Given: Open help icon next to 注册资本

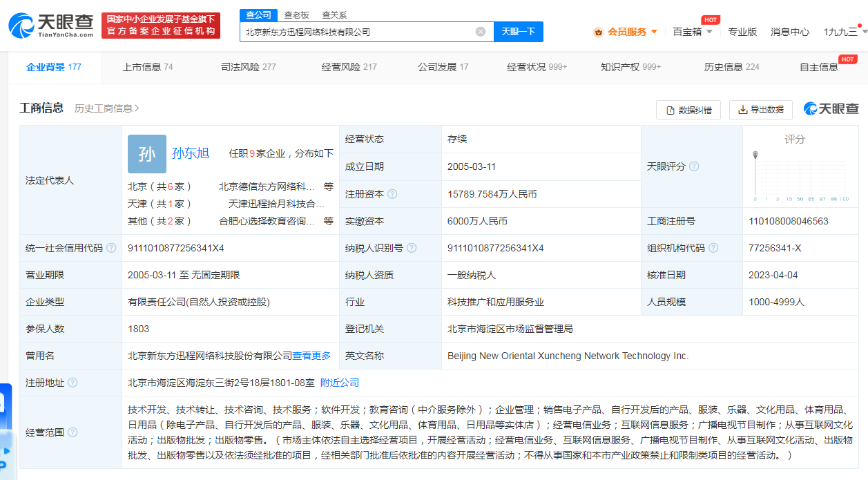Looking at the screenshot, I should tap(392, 194).
